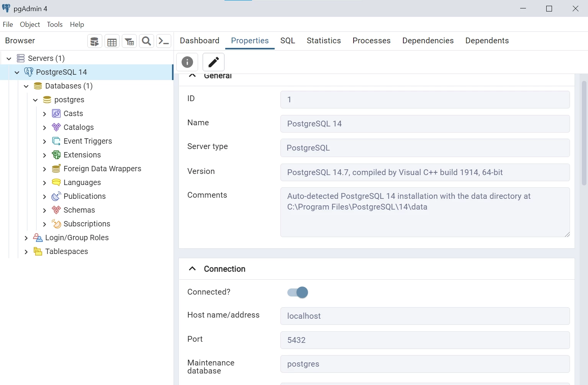
Task: Open the Tools menu
Action: point(55,25)
